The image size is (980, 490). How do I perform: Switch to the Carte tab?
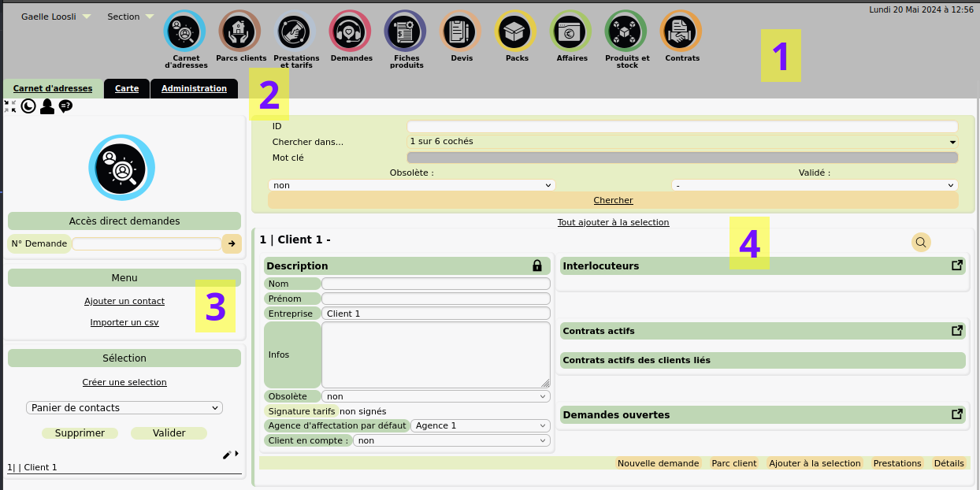pos(126,89)
